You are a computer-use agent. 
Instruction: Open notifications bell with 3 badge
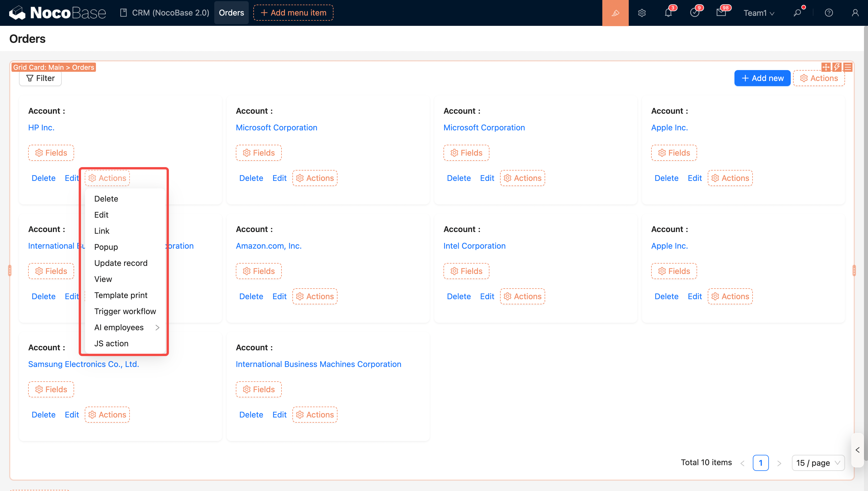coord(668,13)
